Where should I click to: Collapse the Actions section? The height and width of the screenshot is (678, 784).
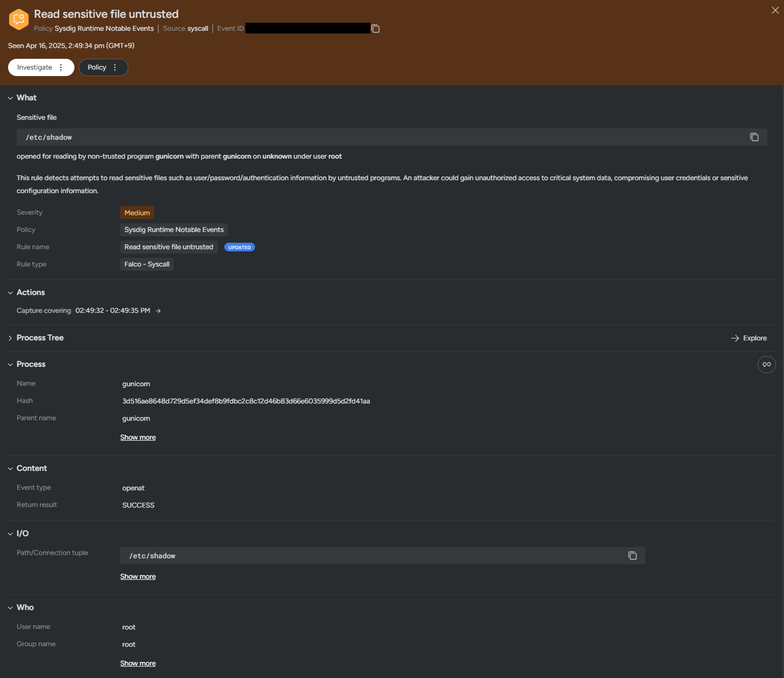[x=10, y=293]
